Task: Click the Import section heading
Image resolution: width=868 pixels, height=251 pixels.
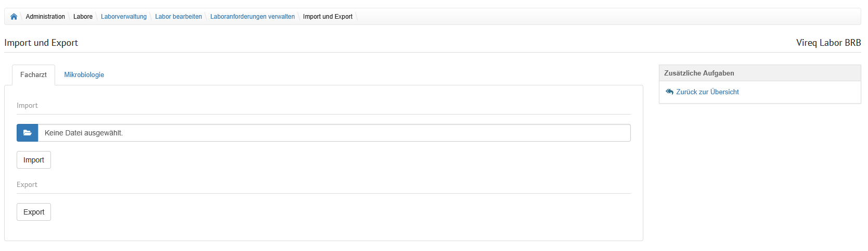Action: (27, 106)
